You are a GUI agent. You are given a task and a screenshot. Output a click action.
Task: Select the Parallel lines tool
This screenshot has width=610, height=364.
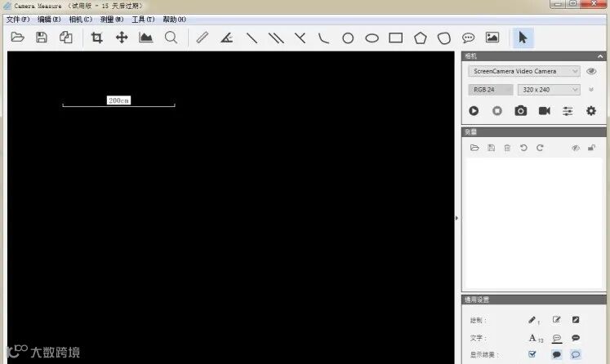[x=276, y=38]
